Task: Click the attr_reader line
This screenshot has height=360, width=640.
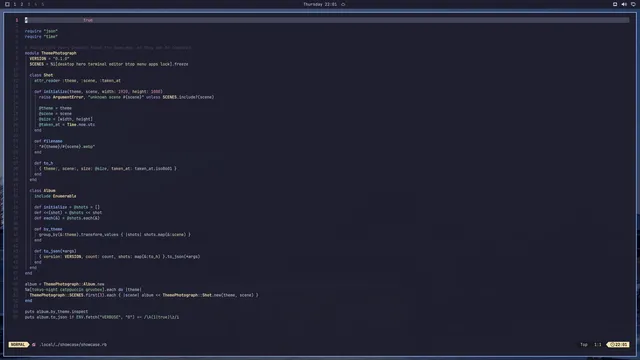Action: 77,80
